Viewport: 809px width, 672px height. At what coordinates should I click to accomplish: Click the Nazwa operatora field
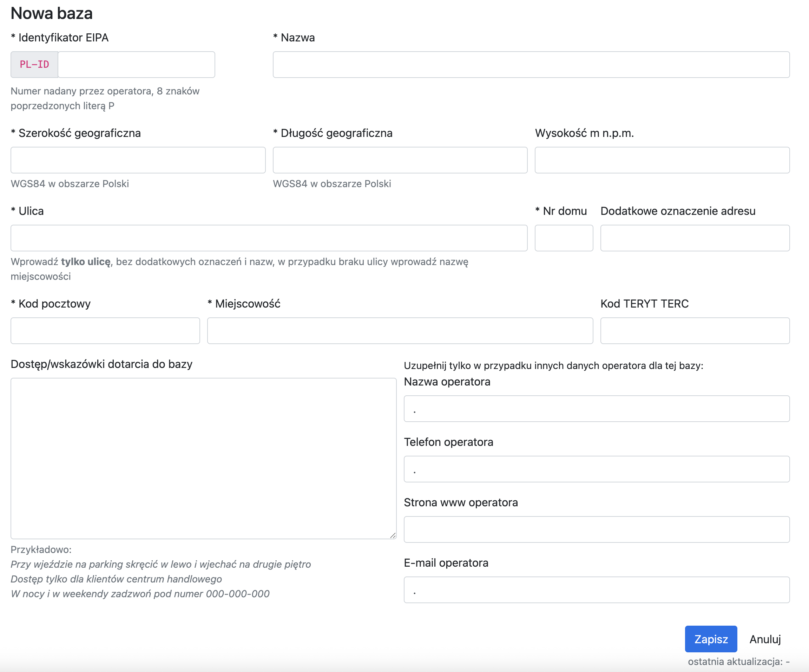coord(596,409)
